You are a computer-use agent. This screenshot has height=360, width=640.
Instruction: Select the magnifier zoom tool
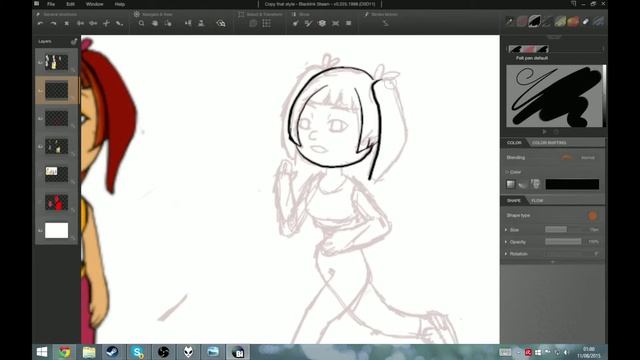[141, 23]
